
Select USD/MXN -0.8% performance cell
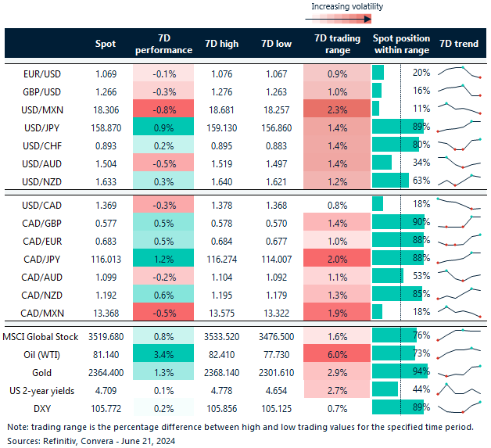click(163, 108)
